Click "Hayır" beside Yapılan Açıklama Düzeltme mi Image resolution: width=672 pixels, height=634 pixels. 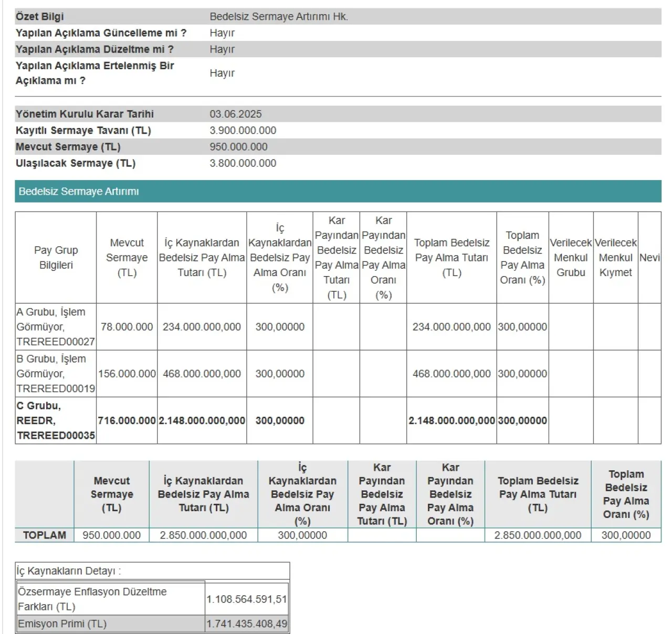coord(222,49)
